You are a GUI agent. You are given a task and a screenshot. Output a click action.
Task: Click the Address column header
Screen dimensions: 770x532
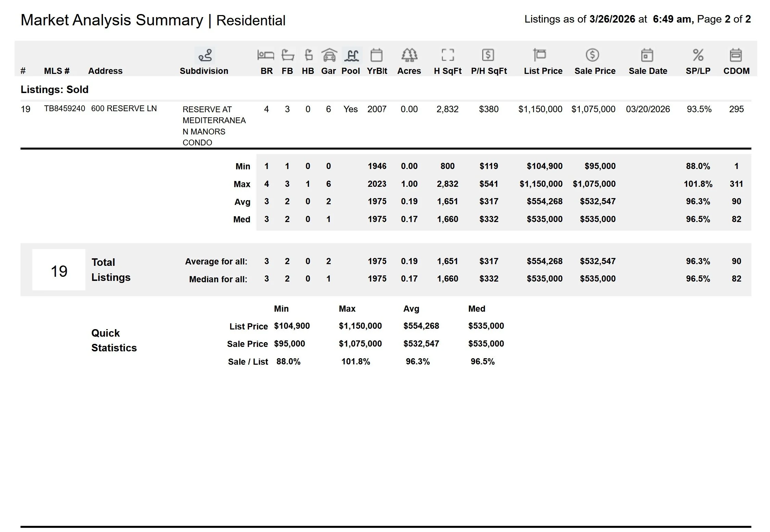[x=105, y=71]
